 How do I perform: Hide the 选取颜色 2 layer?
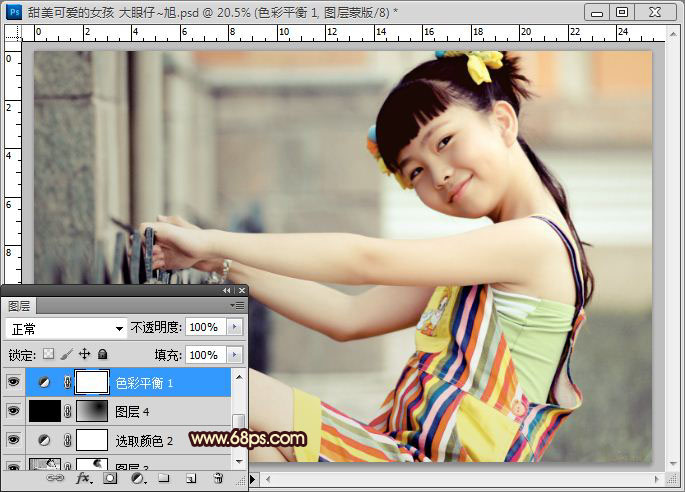click(x=13, y=440)
